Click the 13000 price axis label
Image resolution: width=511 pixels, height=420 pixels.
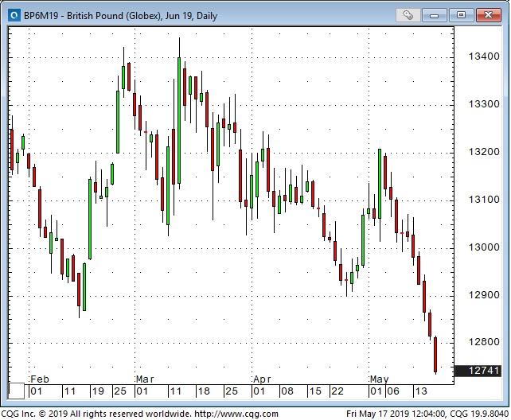[484, 247]
